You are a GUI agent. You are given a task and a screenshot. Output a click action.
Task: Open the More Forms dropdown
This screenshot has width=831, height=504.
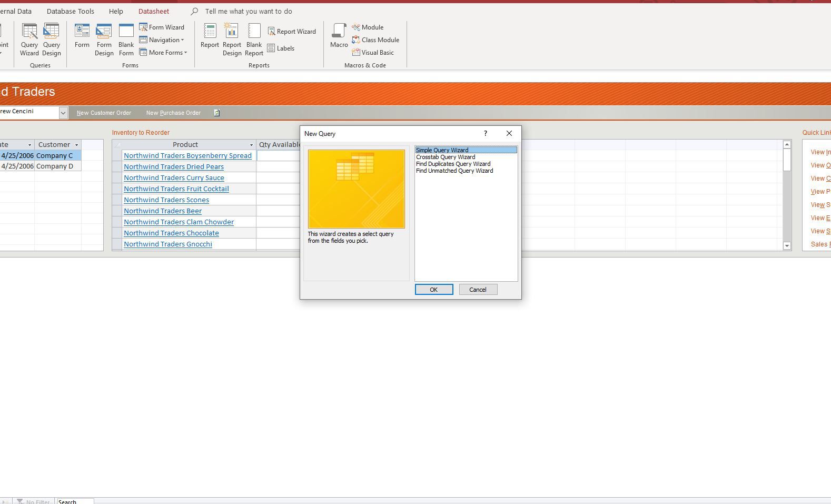click(163, 52)
